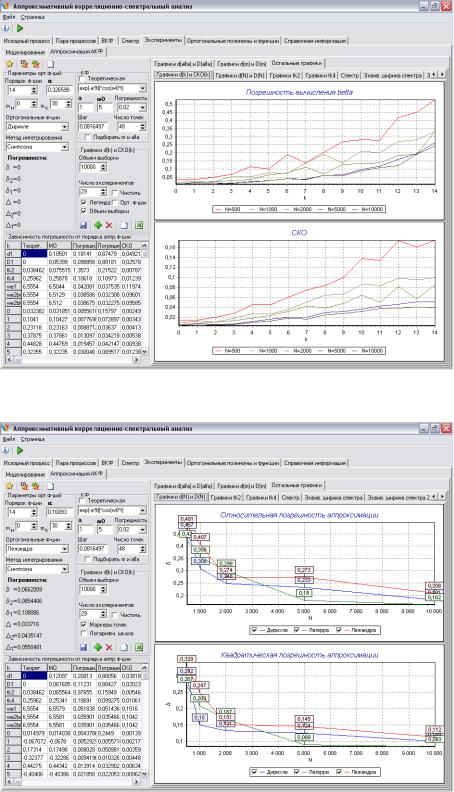Save results with floppy icon in Лежандра window

point(84,647)
